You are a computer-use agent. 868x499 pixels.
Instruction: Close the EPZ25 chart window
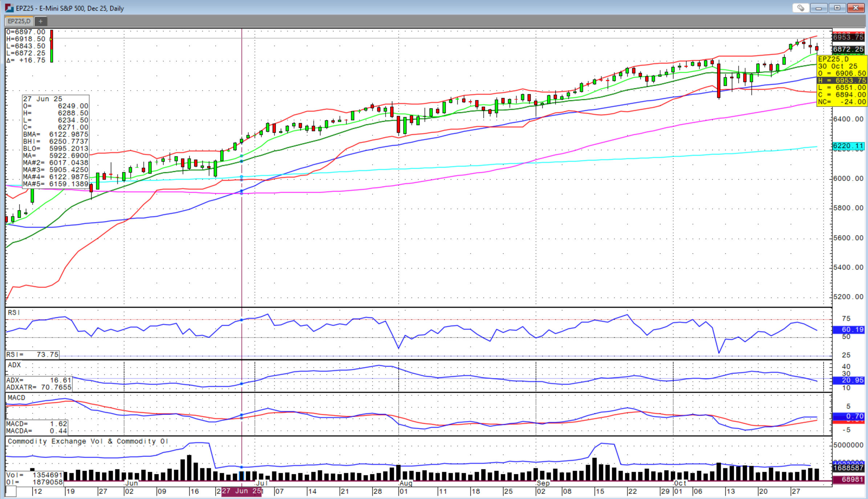click(856, 8)
